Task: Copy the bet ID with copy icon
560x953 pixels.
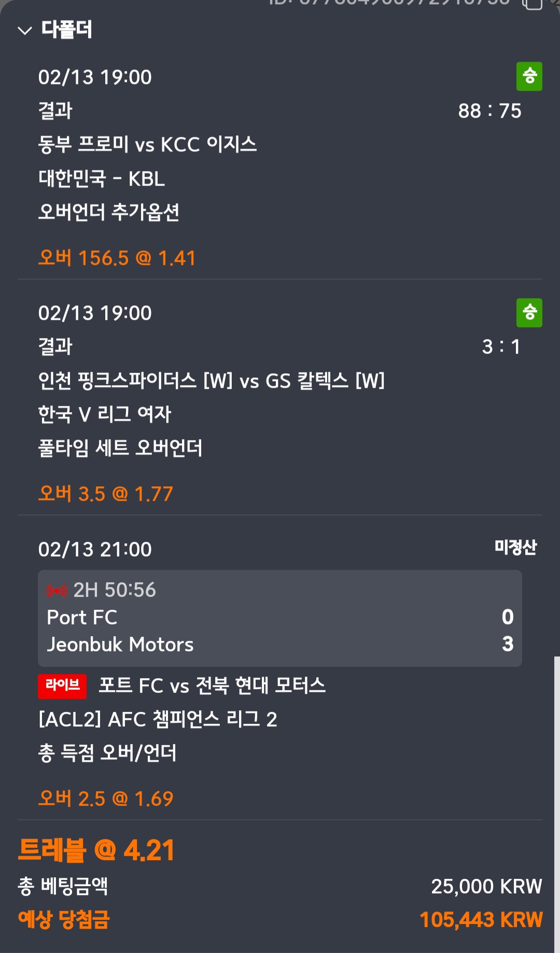Action: click(532, 4)
